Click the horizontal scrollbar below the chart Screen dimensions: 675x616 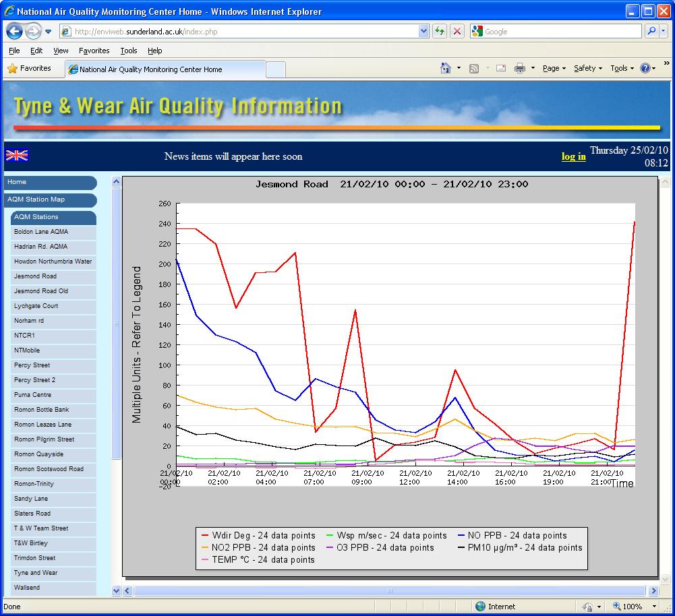[391, 589]
